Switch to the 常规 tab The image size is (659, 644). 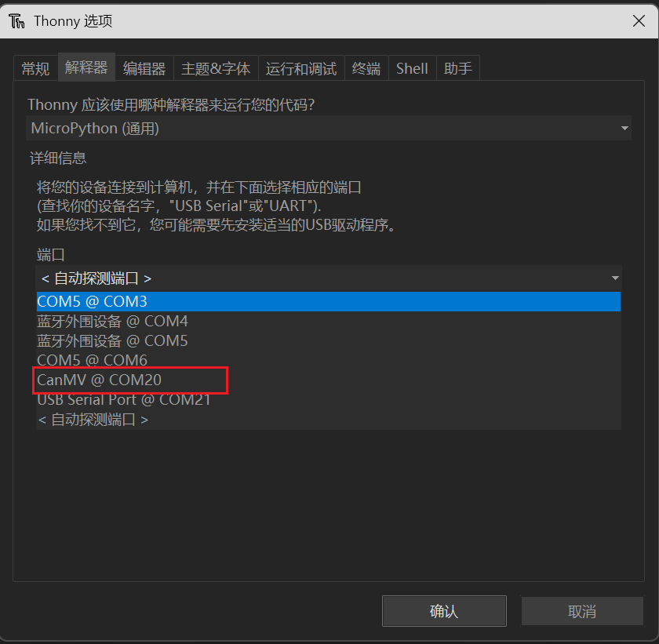tap(35, 68)
